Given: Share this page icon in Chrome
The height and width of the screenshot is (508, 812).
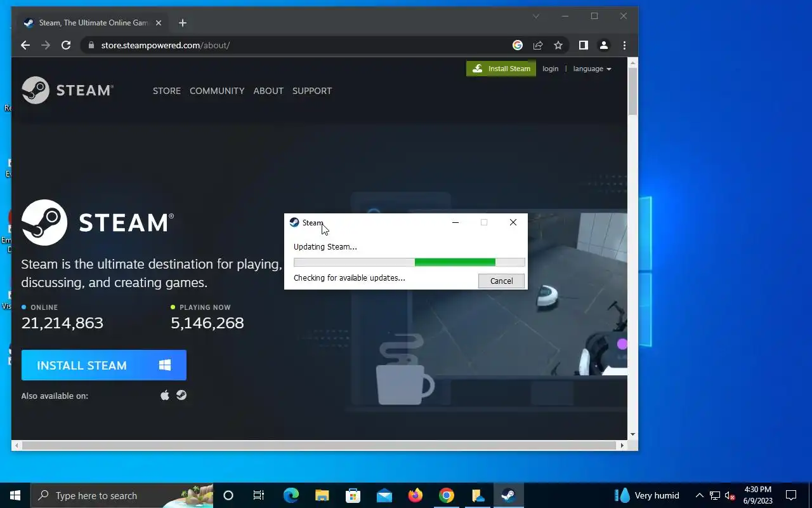Looking at the screenshot, I should [x=538, y=45].
